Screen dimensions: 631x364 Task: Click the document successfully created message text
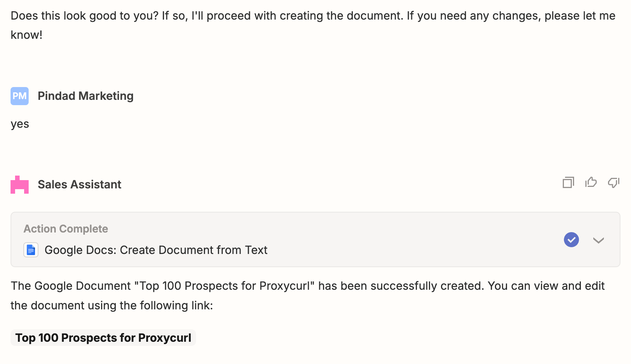click(308, 295)
